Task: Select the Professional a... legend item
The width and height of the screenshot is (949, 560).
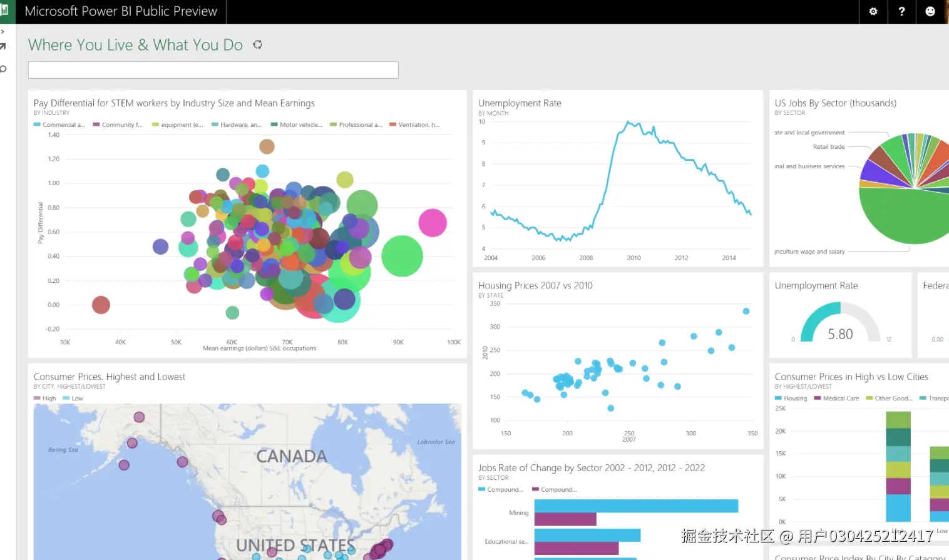Action: pos(356,125)
